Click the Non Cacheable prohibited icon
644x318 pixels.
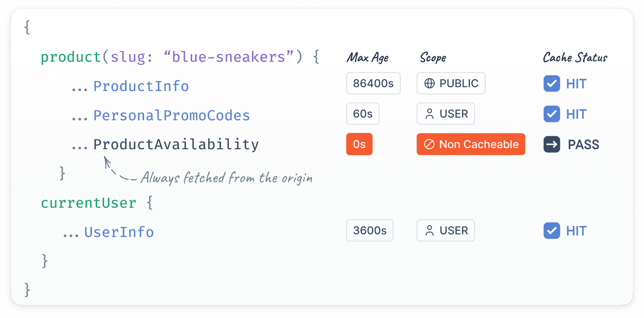coord(429,144)
